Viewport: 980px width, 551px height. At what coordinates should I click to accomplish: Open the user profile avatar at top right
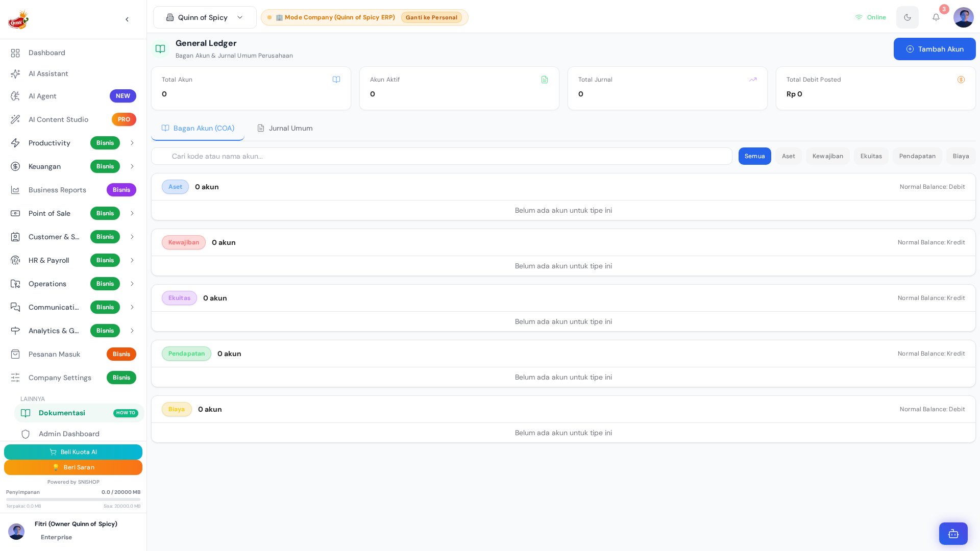964,17
